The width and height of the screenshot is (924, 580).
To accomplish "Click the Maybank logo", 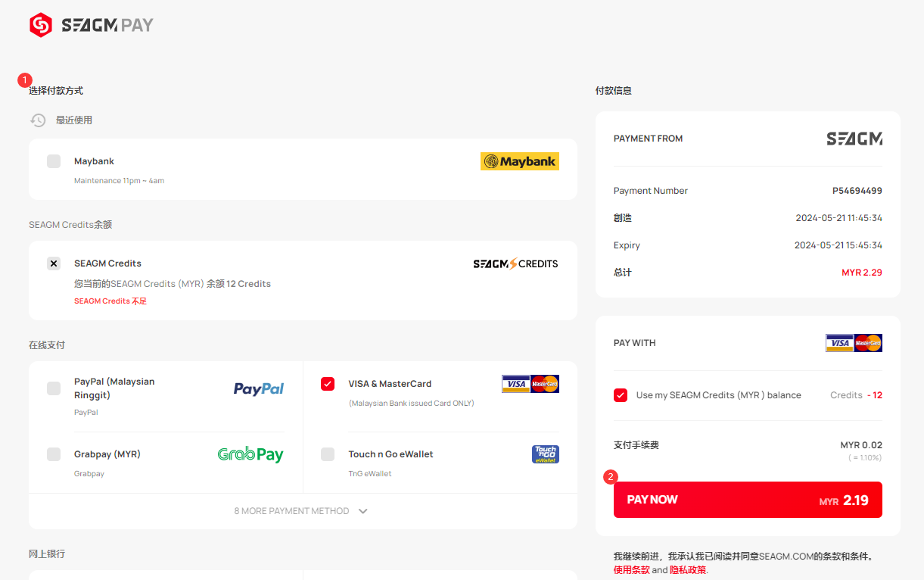I will tap(520, 161).
